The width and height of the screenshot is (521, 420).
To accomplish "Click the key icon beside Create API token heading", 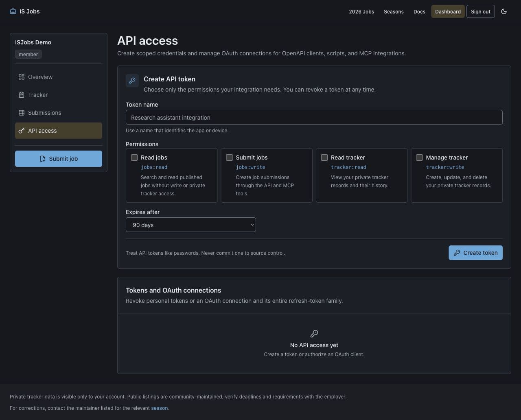I will pos(132,81).
